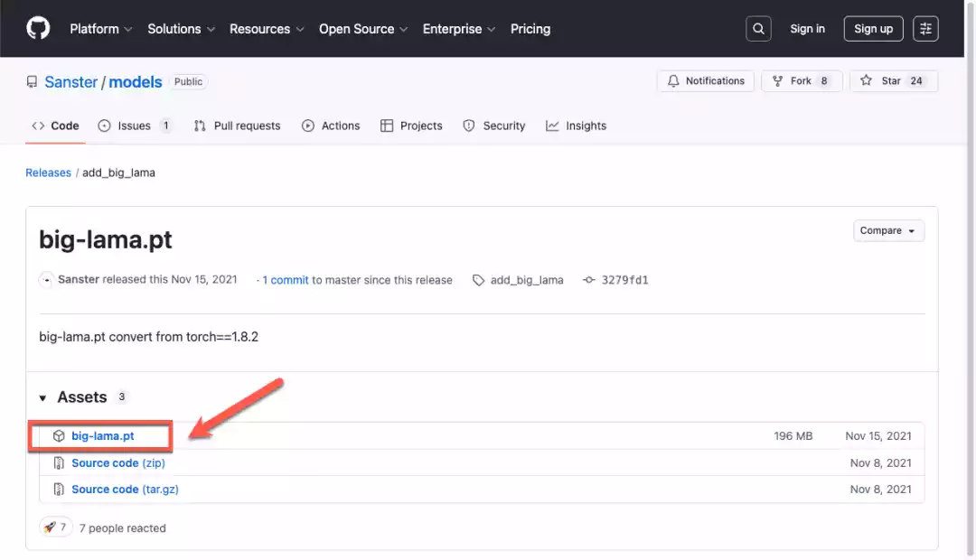Click the add_big_lama tag label
The width and height of the screenshot is (976, 560).
click(526, 280)
